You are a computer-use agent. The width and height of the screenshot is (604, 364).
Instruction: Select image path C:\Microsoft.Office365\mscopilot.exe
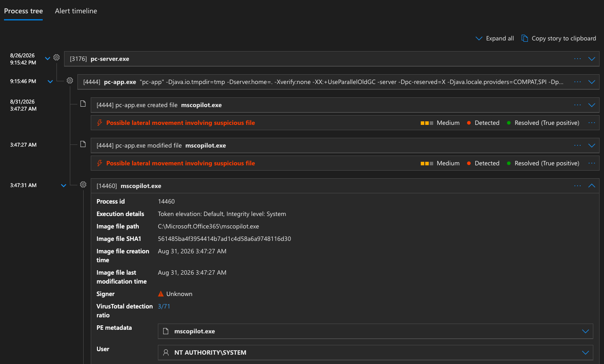click(209, 226)
